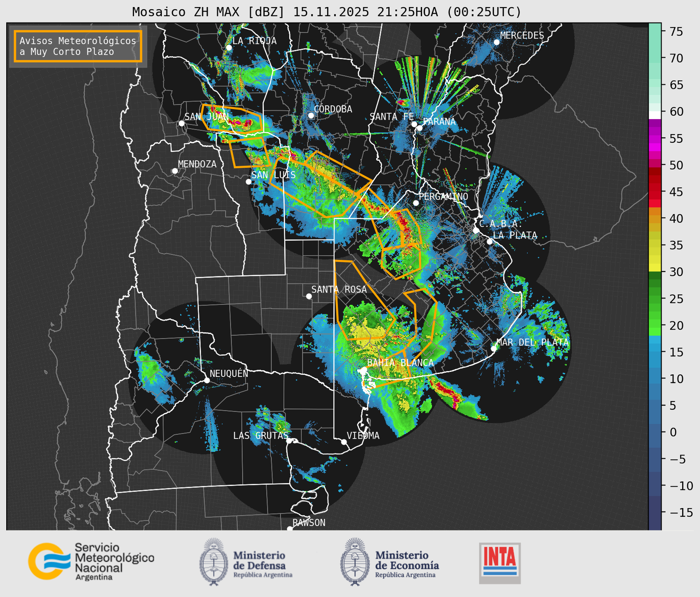This screenshot has width=700, height=597.
Task: Click the Servicio Meteorológico Nacional logo
Action: [x=91, y=561]
